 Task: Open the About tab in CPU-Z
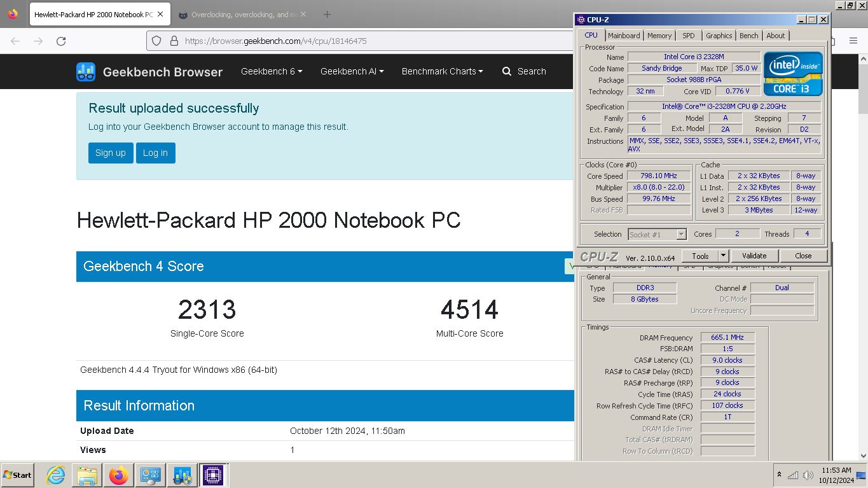[x=775, y=36]
